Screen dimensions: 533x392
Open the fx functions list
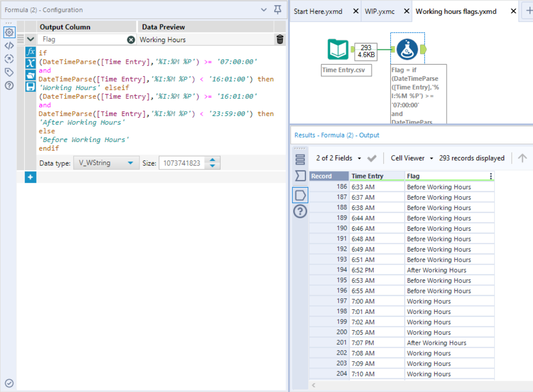[30, 52]
